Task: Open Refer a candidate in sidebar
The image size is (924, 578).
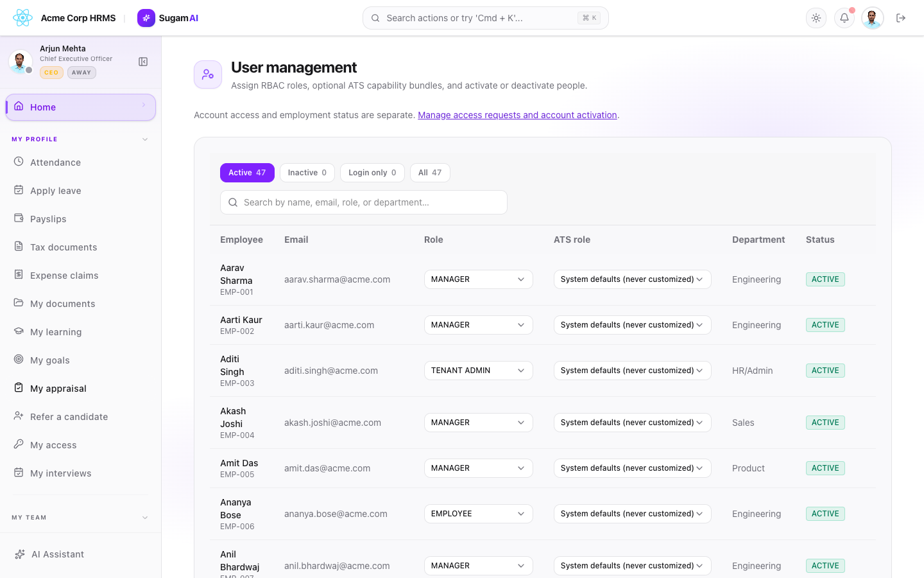Action: tap(81, 417)
